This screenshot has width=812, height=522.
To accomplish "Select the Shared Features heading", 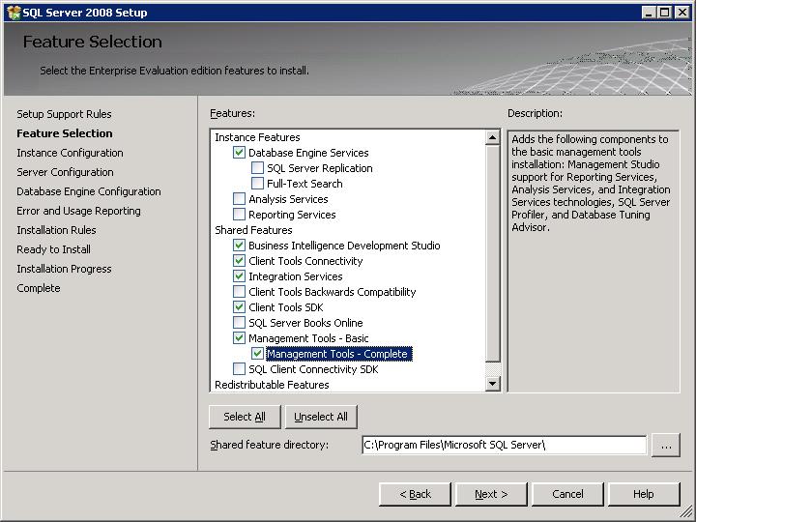I will pyautogui.click(x=253, y=230).
